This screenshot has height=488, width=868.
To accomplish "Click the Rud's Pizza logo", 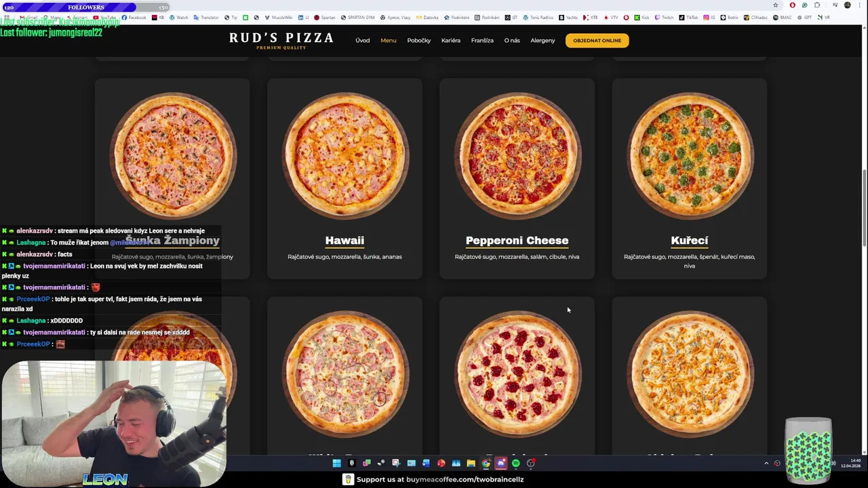I will (x=281, y=41).
